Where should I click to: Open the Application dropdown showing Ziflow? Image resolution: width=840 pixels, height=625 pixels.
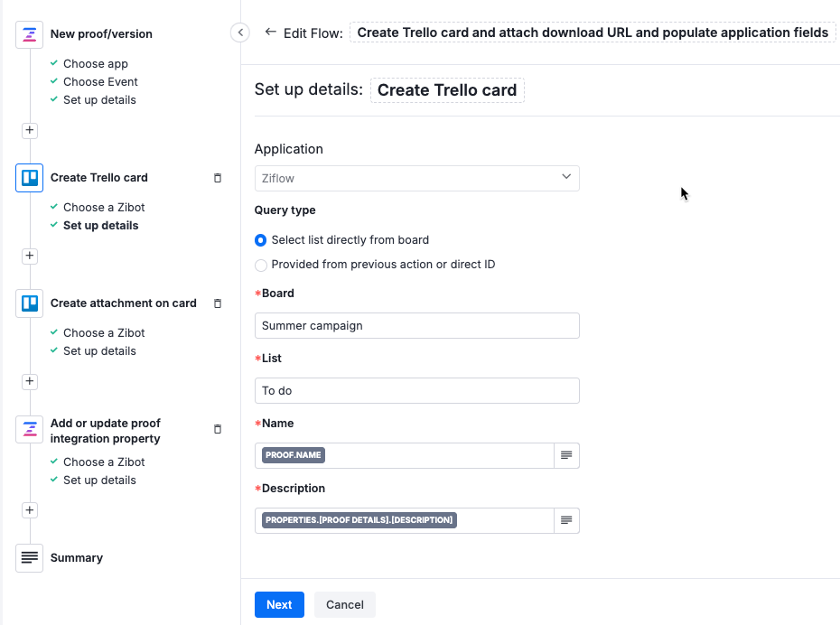pos(416,178)
